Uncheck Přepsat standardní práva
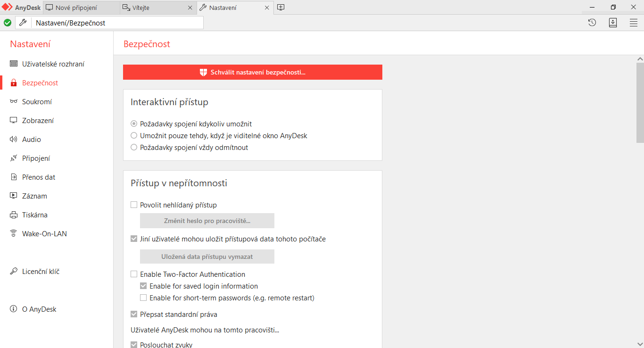Viewport: 644px width, 348px height. 134,315
